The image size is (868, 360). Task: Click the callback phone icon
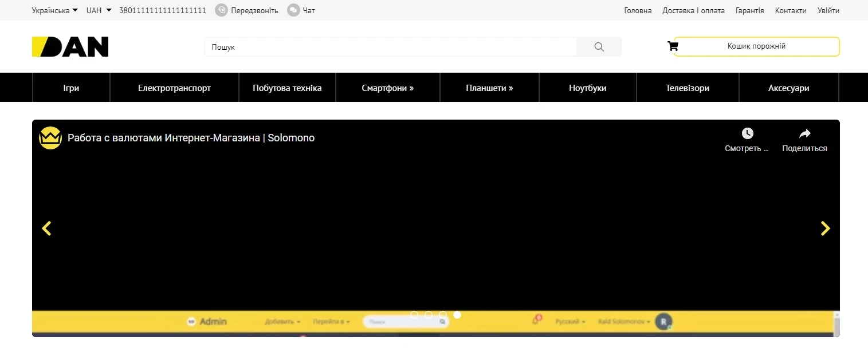221,10
